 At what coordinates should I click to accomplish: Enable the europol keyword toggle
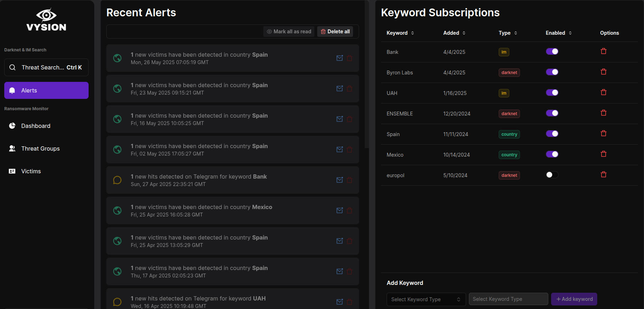pos(552,175)
